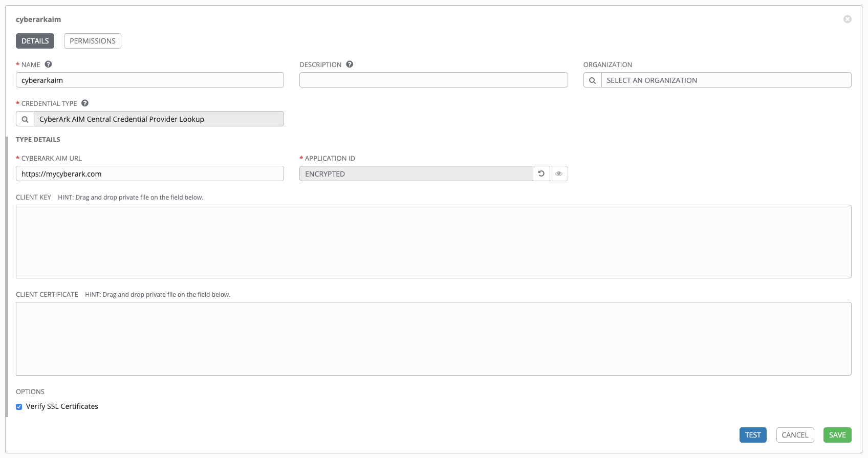Click the CLIENT CERTIFICATE label
Viewport: 868px width, 458px height.
[x=47, y=294]
